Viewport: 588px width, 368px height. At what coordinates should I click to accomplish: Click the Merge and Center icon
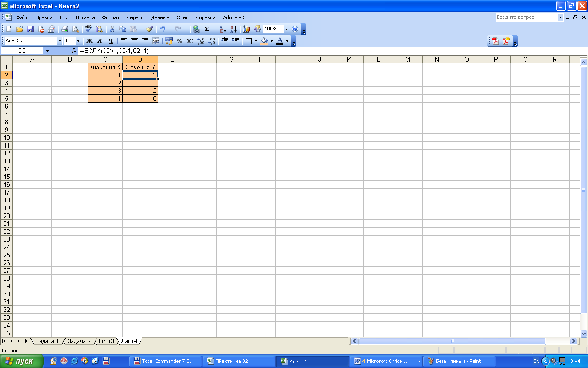pyautogui.click(x=156, y=41)
